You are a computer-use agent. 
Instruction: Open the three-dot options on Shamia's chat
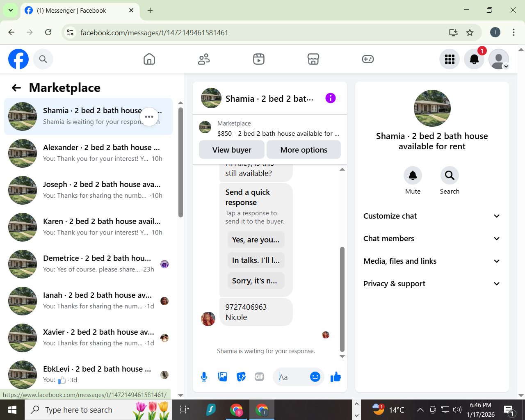coord(149,117)
